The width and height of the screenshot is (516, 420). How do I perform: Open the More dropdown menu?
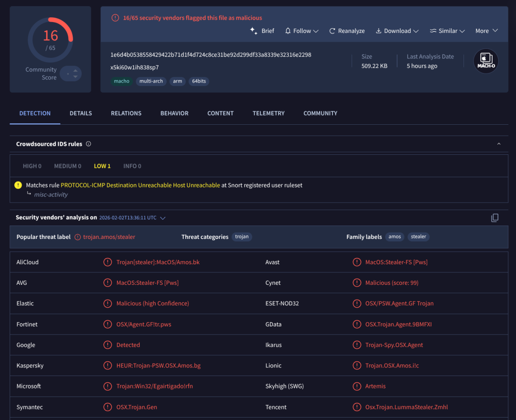pos(486,31)
